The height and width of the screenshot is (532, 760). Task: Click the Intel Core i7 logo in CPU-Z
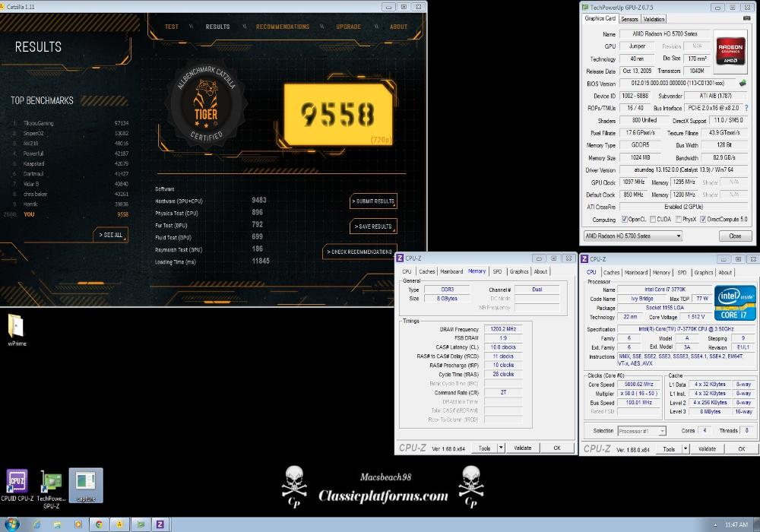[x=735, y=302]
